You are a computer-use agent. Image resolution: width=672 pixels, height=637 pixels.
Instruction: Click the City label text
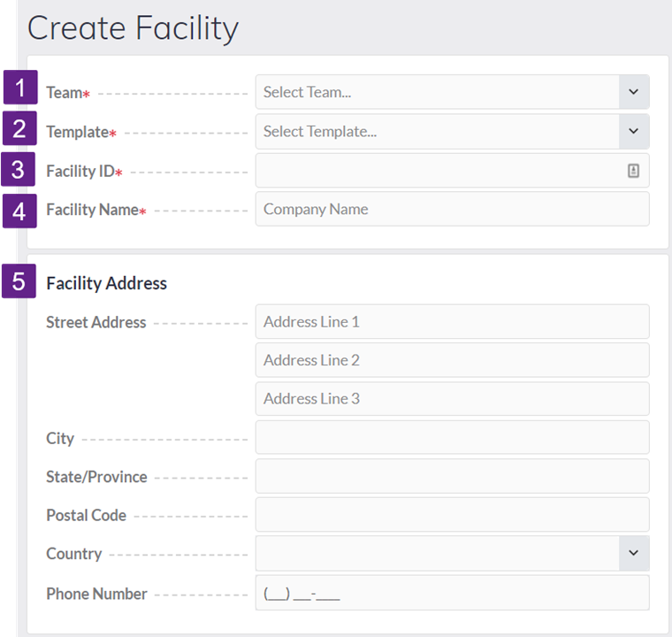pyautogui.click(x=60, y=439)
